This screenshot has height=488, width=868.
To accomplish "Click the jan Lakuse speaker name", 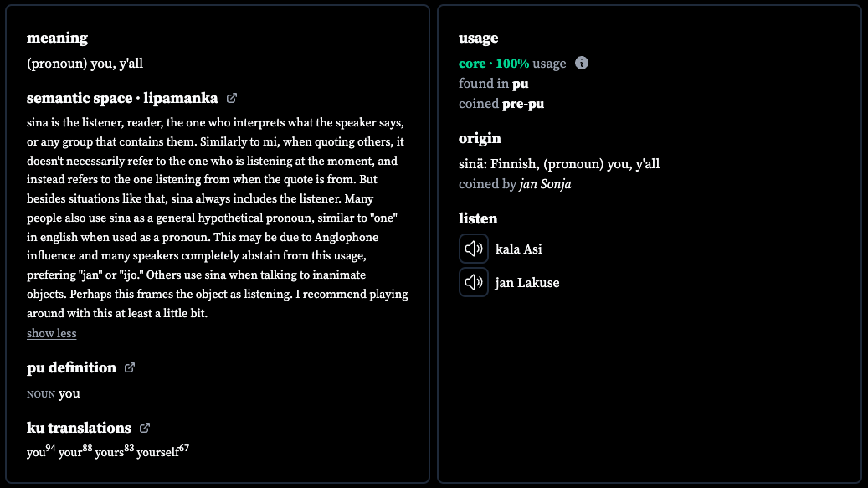I will pos(527,283).
